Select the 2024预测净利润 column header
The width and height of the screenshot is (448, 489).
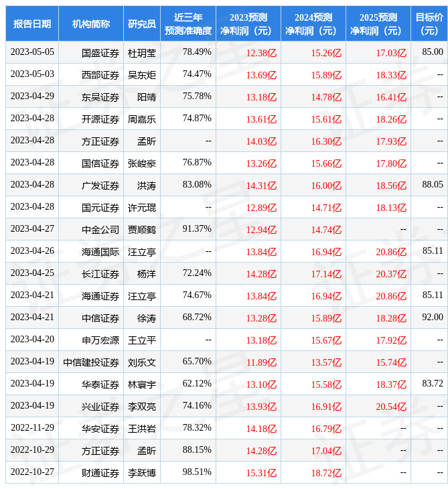click(313, 23)
